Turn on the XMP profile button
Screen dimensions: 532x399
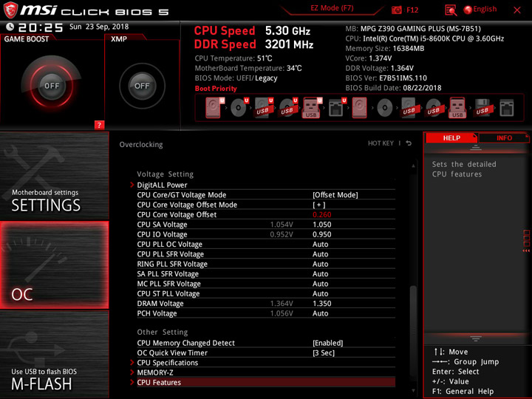click(x=142, y=86)
